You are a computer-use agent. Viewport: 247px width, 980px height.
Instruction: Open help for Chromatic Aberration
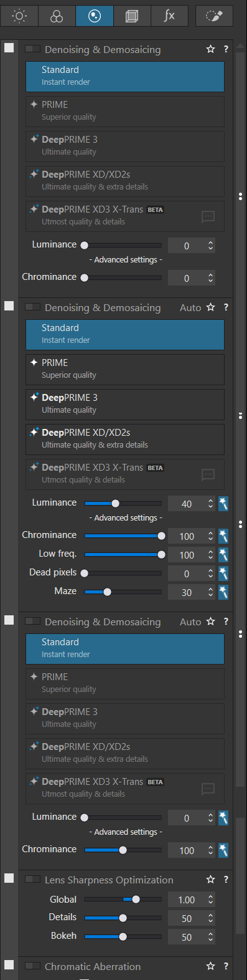(x=226, y=966)
